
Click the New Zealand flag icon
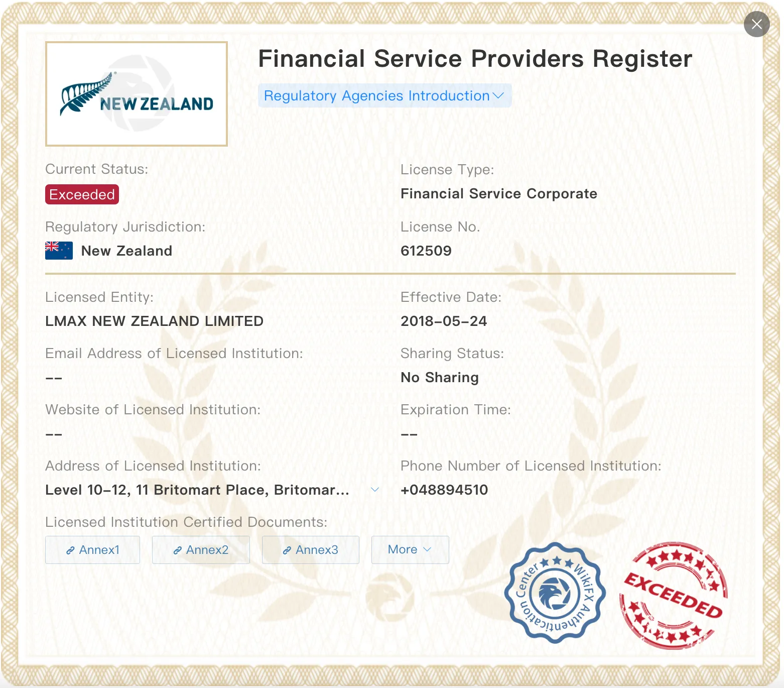click(x=59, y=251)
